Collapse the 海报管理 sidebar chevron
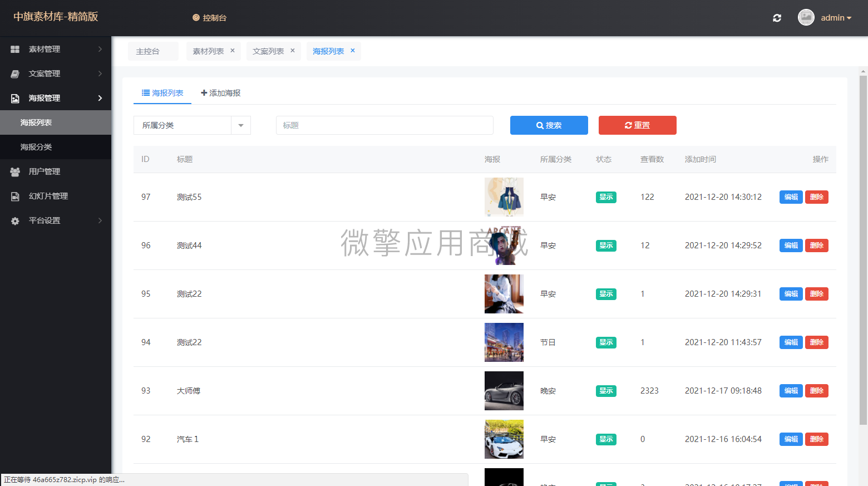This screenshot has height=486, width=868. click(100, 98)
